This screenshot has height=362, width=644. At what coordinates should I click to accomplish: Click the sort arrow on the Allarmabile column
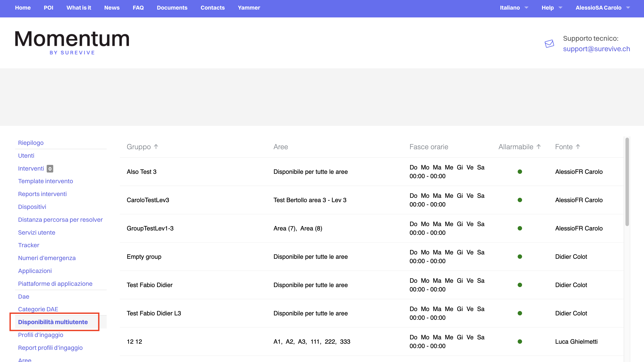click(x=538, y=147)
